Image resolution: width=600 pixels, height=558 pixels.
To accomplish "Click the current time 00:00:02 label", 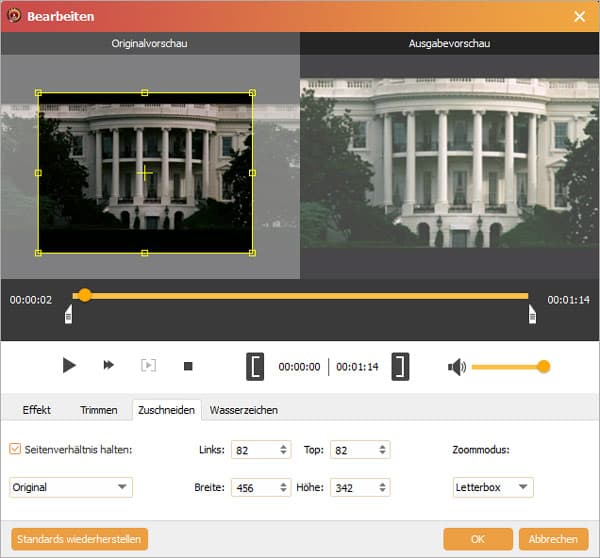I will [x=31, y=300].
